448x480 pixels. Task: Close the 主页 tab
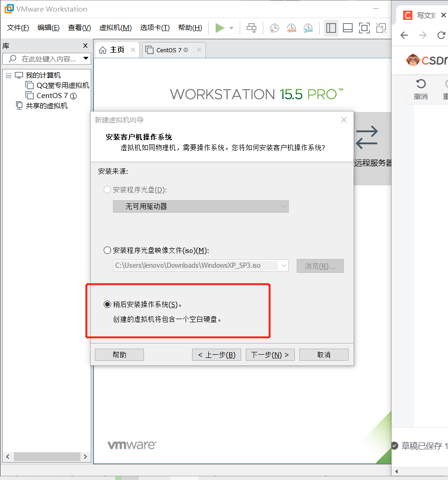pos(133,49)
